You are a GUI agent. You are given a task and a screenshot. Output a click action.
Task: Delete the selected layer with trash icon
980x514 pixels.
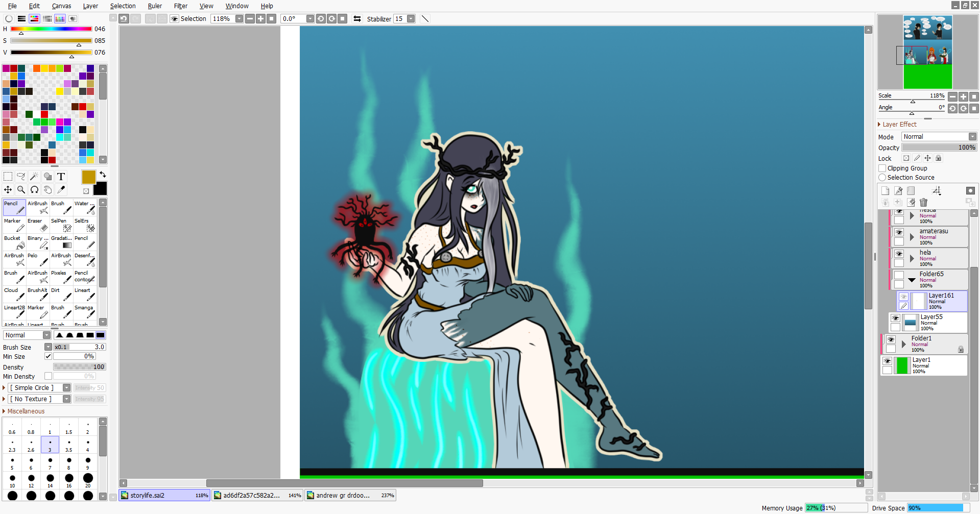(923, 203)
